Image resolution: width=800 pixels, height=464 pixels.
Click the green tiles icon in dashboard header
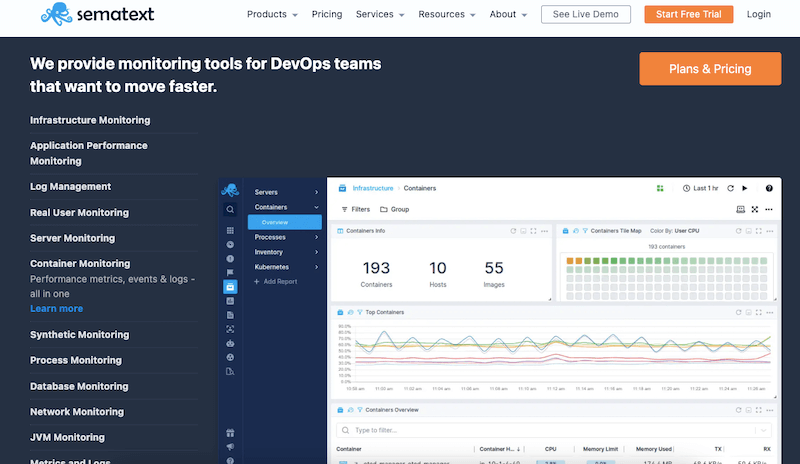point(660,188)
